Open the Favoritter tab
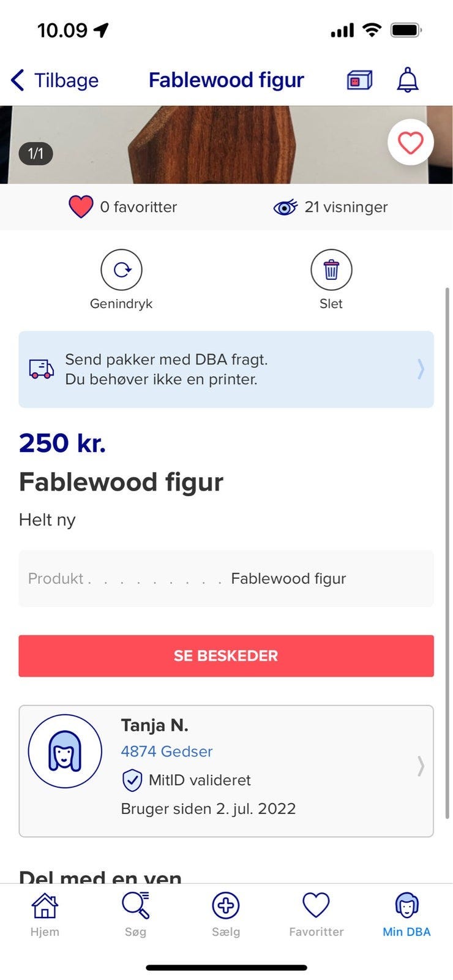This screenshot has width=453, height=980. point(316,914)
